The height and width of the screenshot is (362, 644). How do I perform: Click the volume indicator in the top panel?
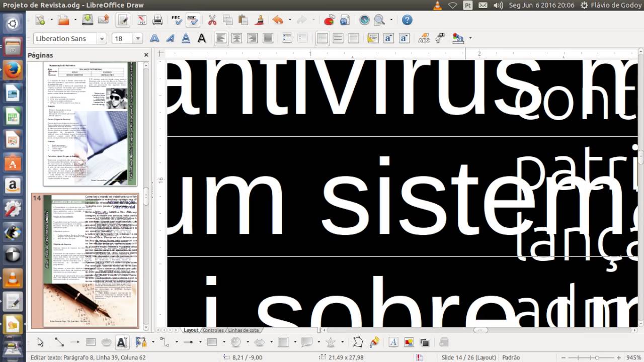(498, 5)
